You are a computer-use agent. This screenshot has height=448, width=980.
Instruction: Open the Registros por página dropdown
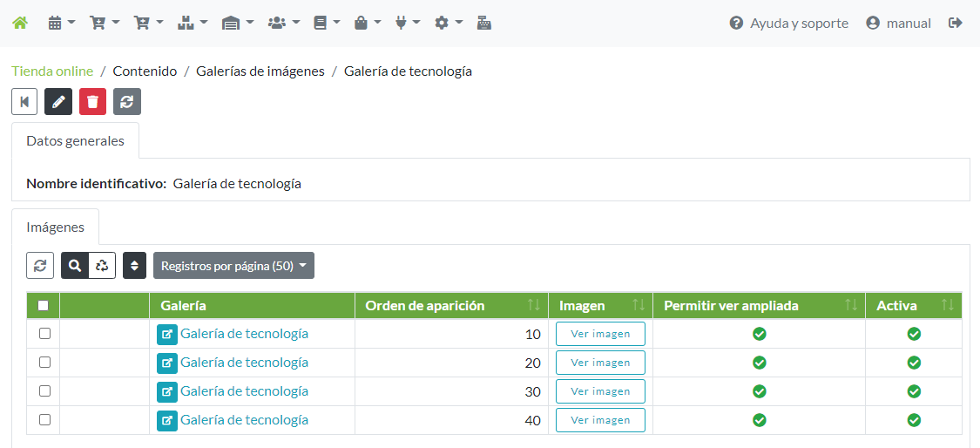233,266
